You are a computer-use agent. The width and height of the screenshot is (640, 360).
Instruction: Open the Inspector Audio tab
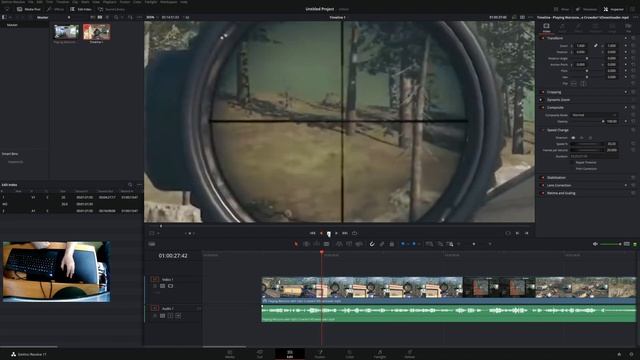click(562, 28)
